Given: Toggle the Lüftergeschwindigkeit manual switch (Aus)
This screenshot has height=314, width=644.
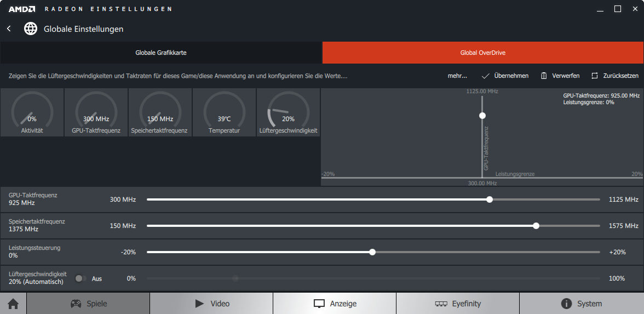Looking at the screenshot, I should [81, 278].
